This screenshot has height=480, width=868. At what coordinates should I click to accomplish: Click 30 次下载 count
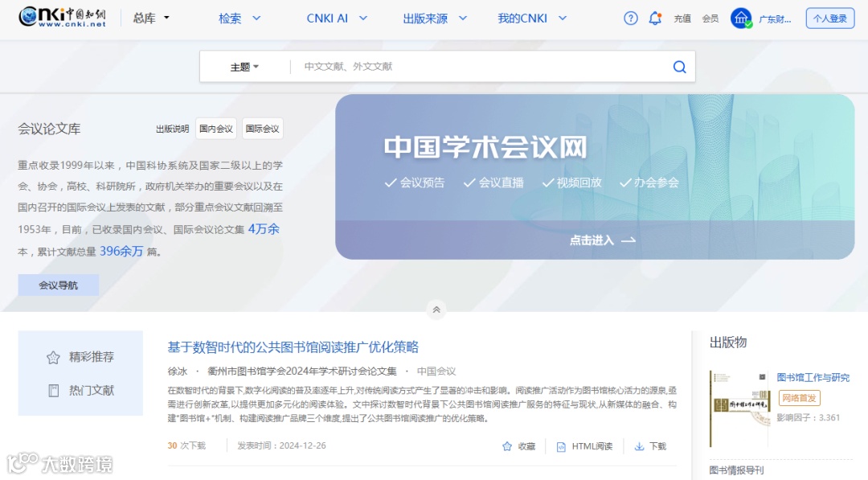click(186, 445)
